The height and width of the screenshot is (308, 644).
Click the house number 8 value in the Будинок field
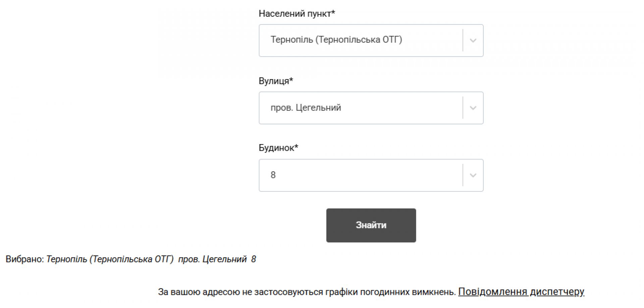point(273,175)
